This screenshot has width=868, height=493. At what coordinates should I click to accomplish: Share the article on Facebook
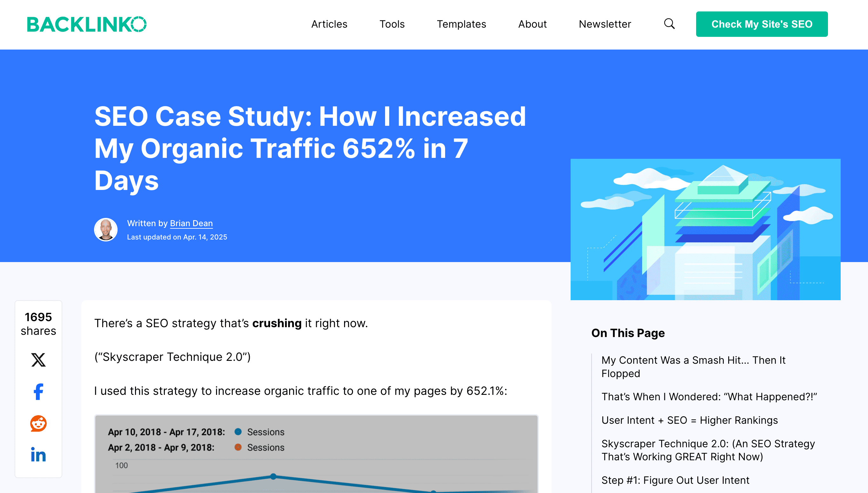(x=38, y=392)
